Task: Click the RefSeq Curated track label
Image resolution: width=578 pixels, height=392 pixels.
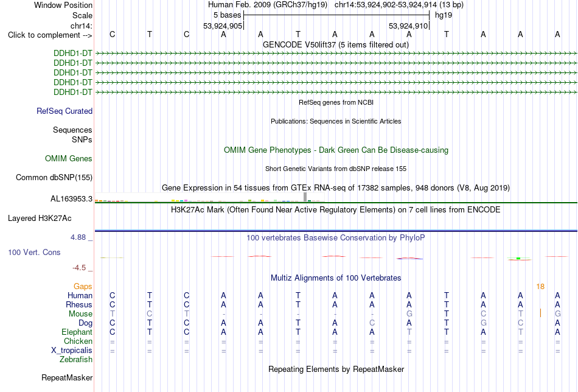Action: 64,111
